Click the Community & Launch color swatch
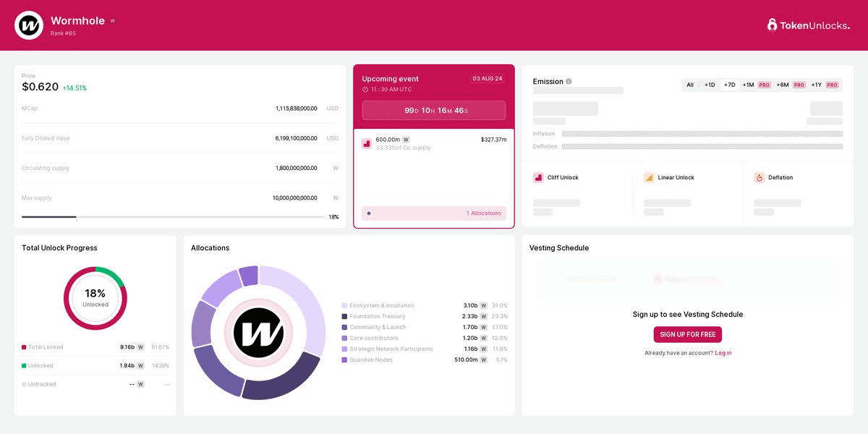 (x=344, y=328)
